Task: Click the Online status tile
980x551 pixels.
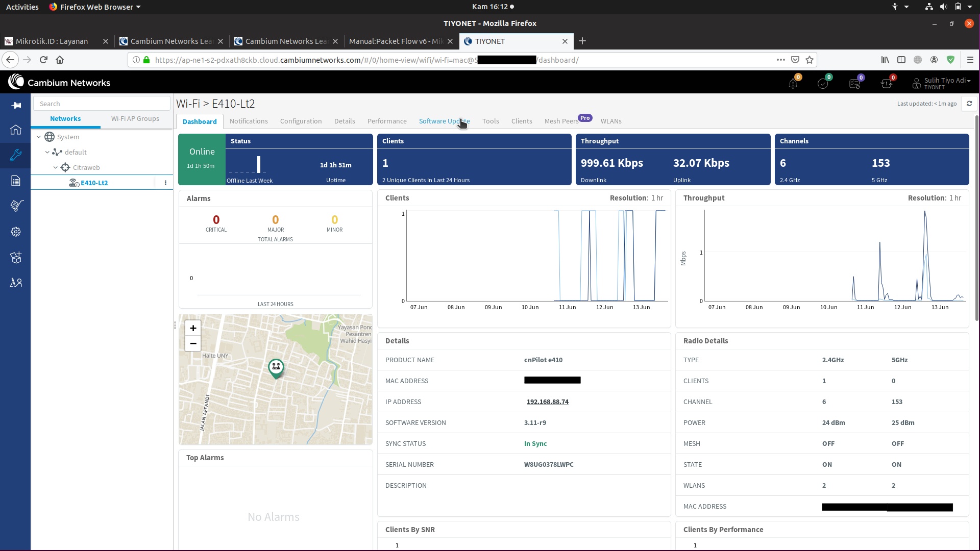Action: click(x=202, y=159)
